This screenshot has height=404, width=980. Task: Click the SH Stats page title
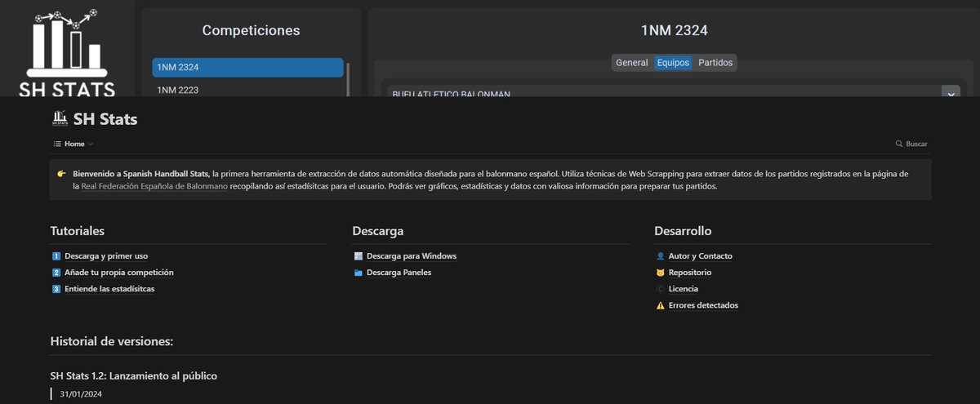[105, 119]
